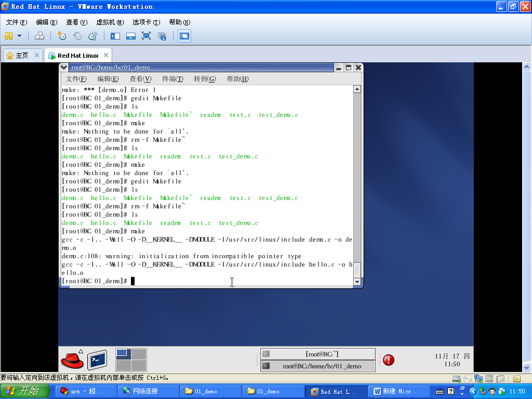The height and width of the screenshot is (399, 532).
Task: Open terminal 查看(V) menu
Action: coord(140,79)
